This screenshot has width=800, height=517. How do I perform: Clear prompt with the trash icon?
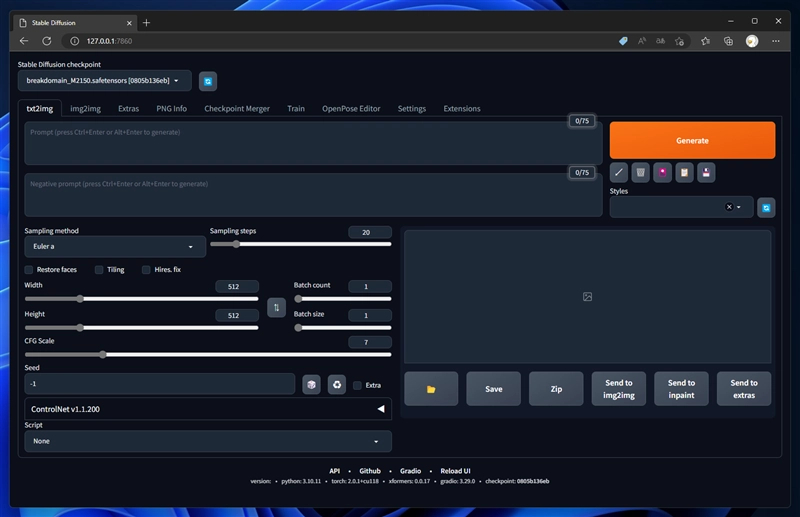click(640, 173)
